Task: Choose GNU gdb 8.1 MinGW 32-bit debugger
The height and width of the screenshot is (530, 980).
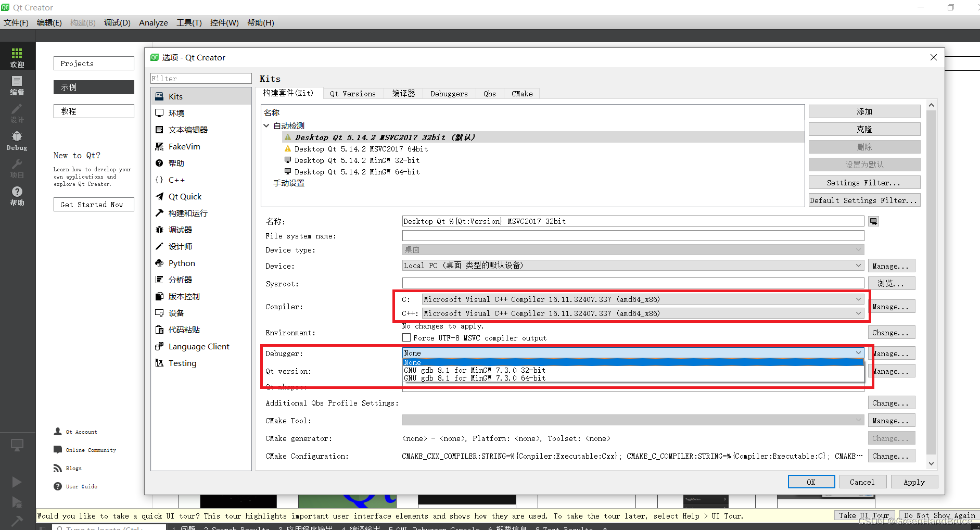Action: click(633, 370)
